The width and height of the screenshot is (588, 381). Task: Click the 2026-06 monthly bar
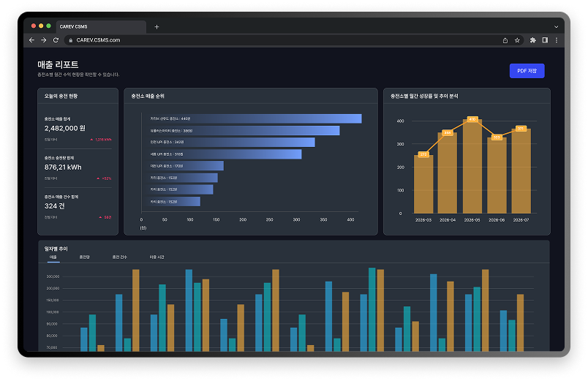click(x=497, y=176)
